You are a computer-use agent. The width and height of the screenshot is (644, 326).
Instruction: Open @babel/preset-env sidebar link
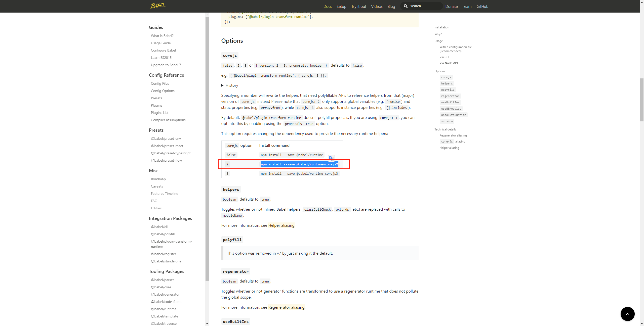(x=166, y=138)
